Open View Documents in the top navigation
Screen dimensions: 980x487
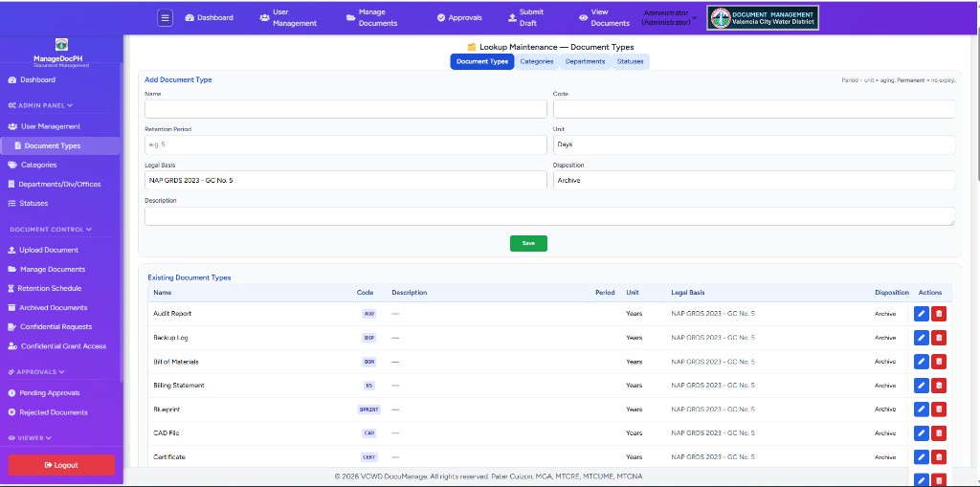605,18
